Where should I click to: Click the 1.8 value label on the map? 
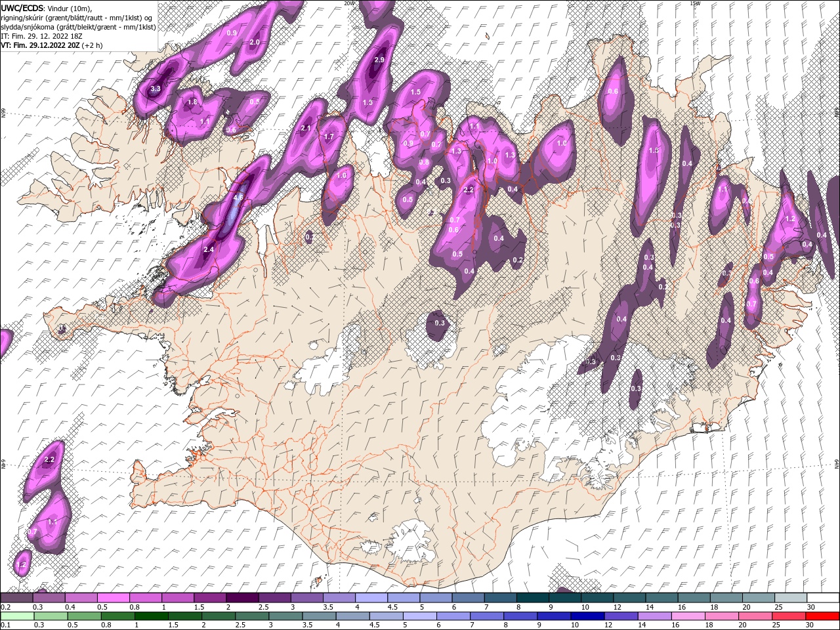point(192,102)
